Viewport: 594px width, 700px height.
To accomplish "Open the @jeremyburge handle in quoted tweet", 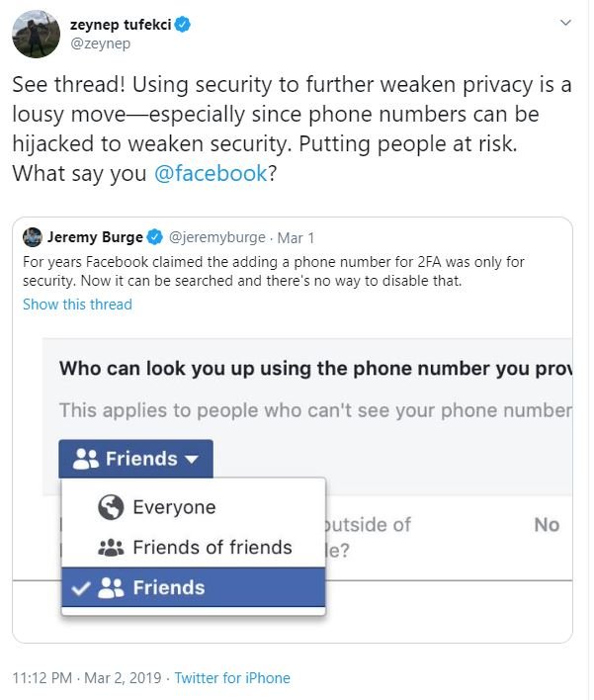I will pos(217,237).
